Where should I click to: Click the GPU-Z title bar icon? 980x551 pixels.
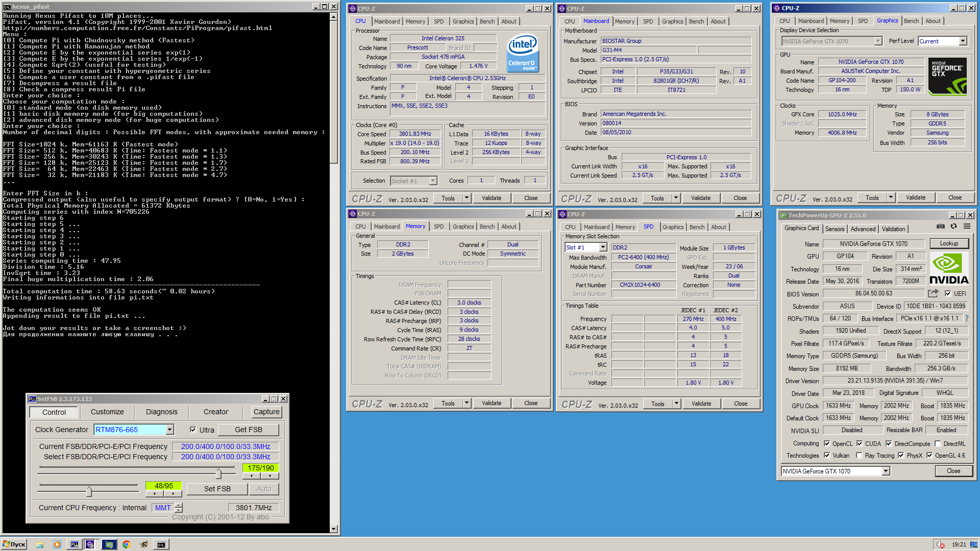783,215
